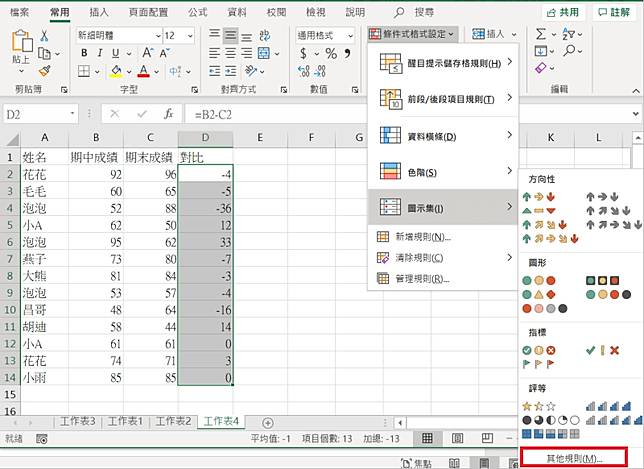Click the insert function fx button
Viewport: 644px width, 469px height.
168,114
